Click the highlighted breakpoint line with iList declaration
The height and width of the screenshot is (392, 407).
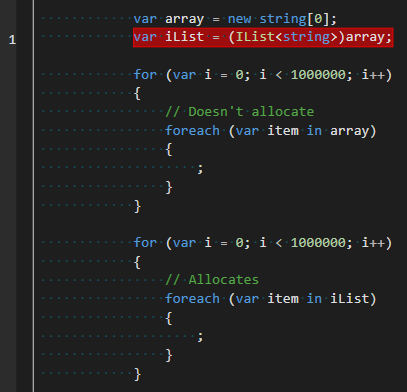click(263, 37)
